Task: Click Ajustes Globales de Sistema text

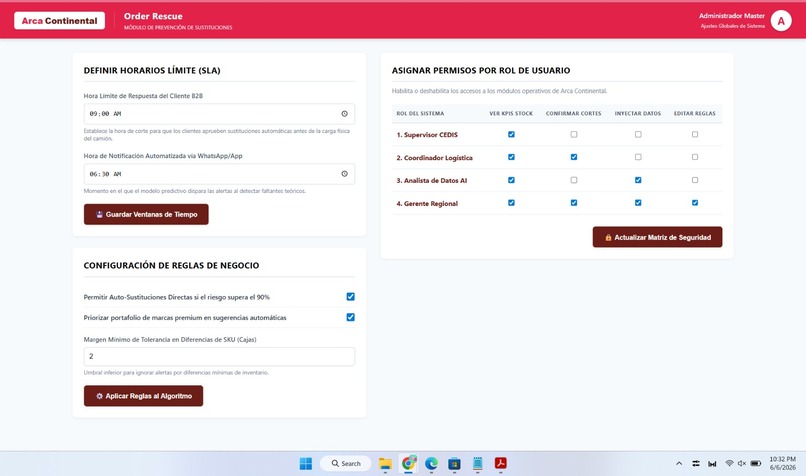Action: click(732, 26)
